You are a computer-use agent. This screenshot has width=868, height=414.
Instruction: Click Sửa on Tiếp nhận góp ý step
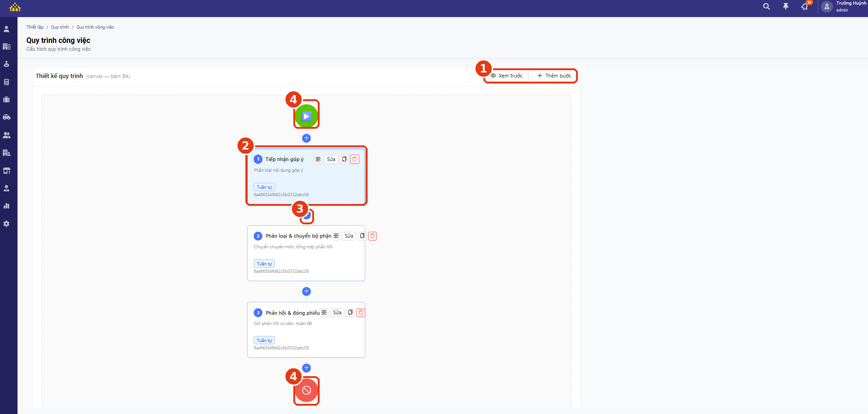(331, 159)
